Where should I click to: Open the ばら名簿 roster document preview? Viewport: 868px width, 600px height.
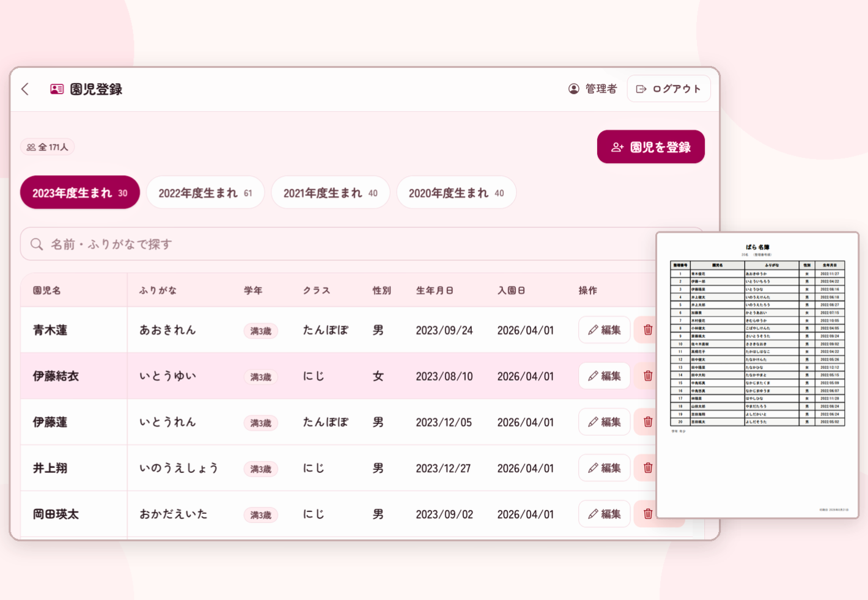click(757, 375)
